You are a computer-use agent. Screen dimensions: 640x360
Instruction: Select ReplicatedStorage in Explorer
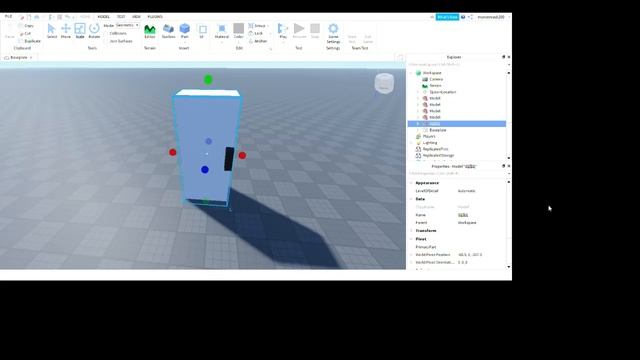[438, 156]
